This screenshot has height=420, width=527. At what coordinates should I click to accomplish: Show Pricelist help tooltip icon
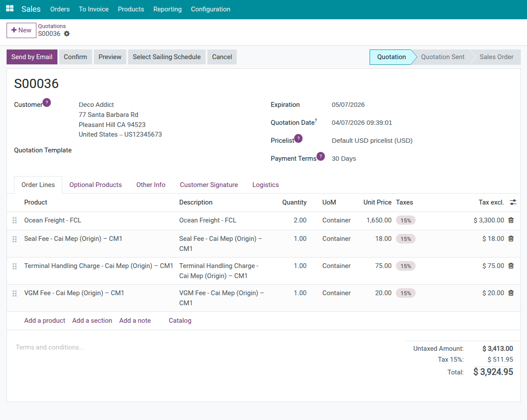(298, 138)
